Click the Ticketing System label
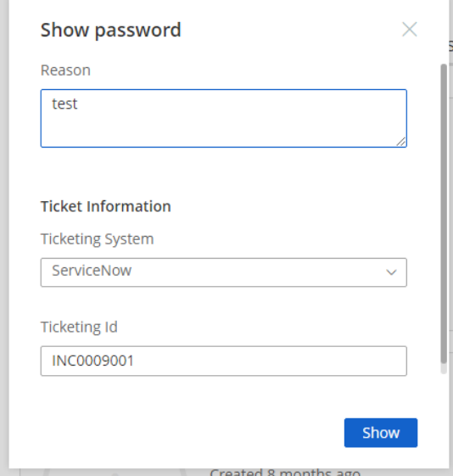The image size is (453, 476). (x=97, y=239)
